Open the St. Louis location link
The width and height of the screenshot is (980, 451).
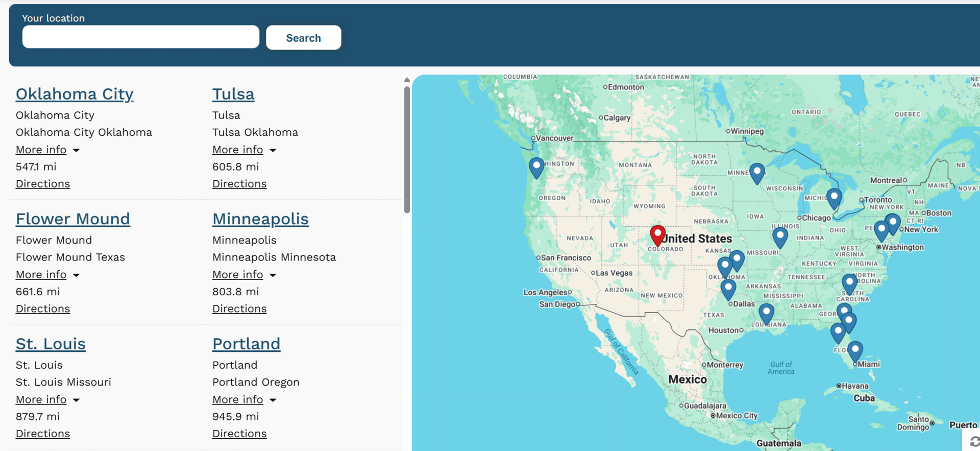point(51,344)
